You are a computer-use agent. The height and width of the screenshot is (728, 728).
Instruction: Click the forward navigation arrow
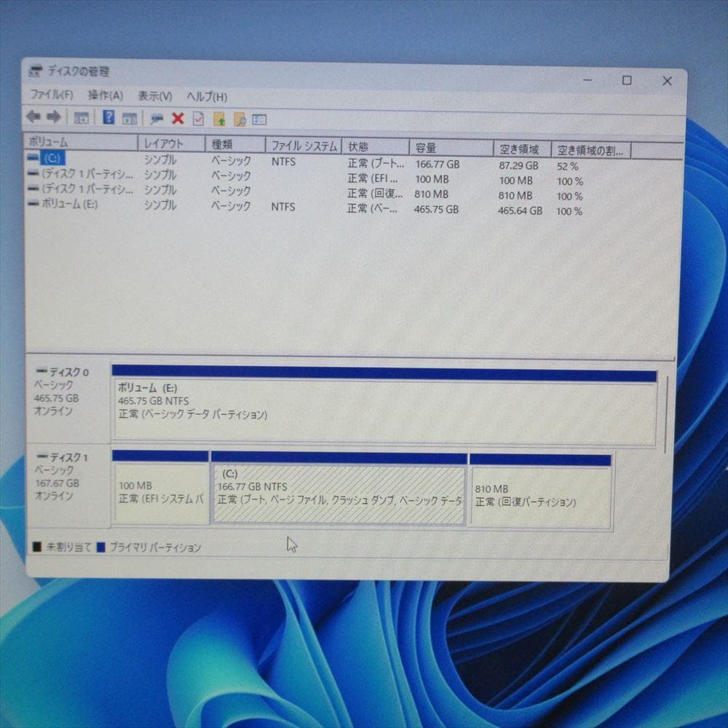[53, 117]
